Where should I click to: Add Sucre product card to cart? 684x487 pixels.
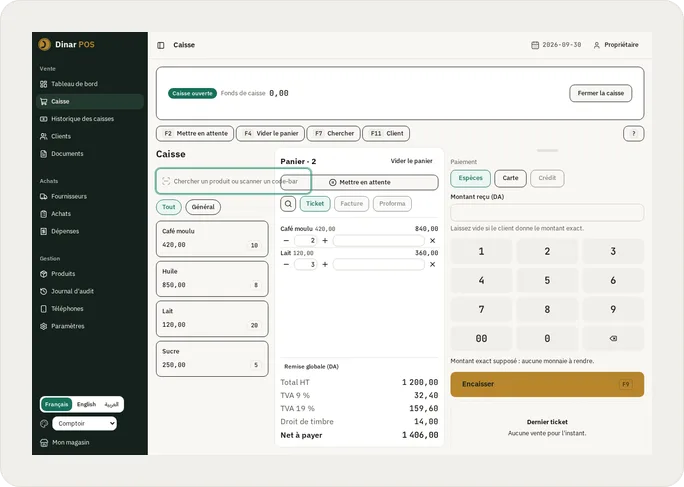click(212, 359)
